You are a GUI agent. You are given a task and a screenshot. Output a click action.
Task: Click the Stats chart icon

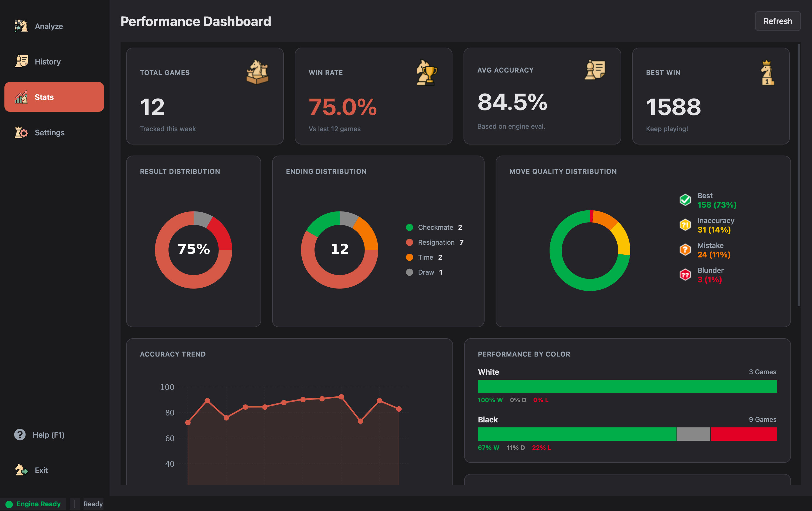(21, 97)
